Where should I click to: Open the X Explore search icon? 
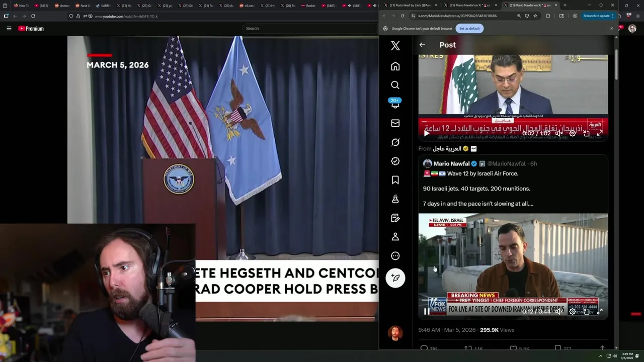[x=395, y=85]
